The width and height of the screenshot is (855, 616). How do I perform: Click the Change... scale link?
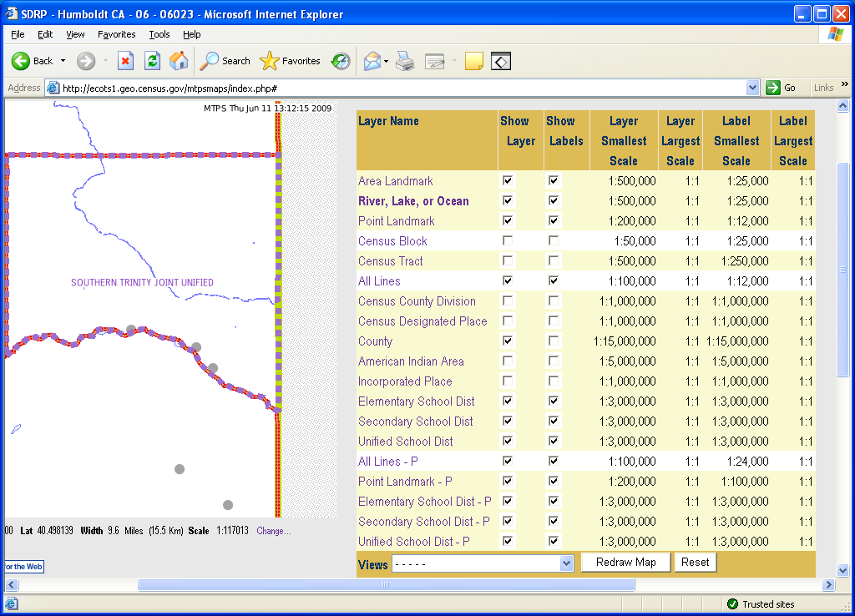click(274, 531)
